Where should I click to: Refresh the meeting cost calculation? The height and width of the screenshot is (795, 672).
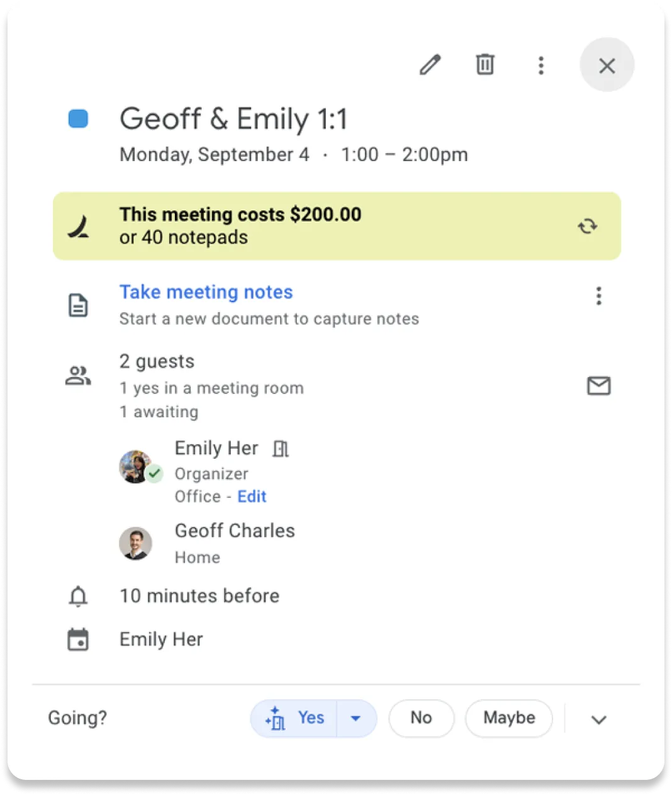point(588,226)
